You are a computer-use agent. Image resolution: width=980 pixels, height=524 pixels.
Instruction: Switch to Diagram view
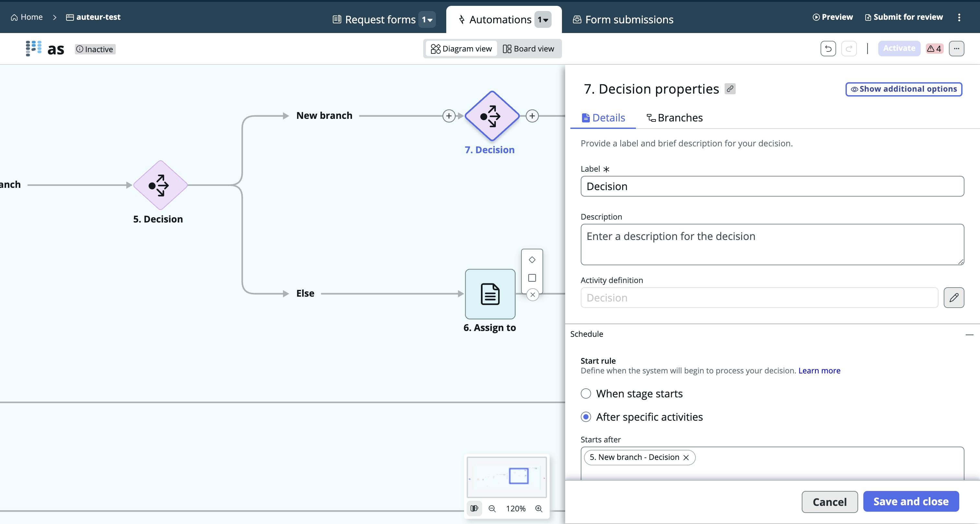click(x=461, y=49)
